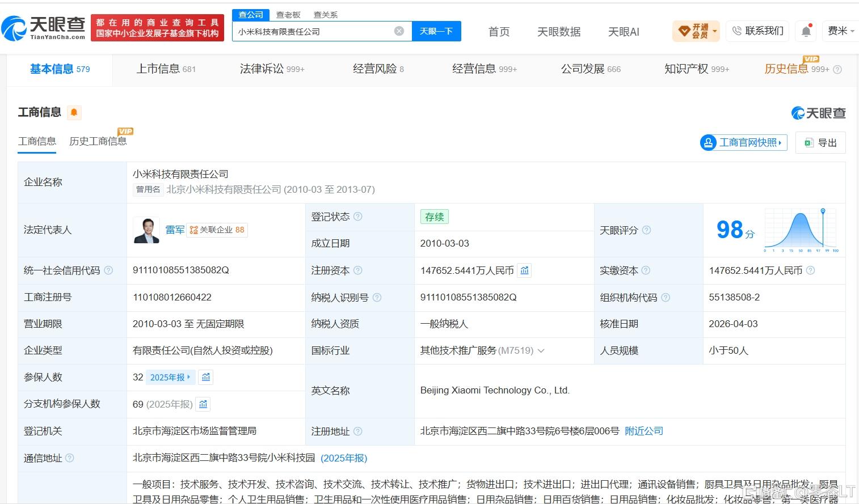Select the 查公司 search tab
Viewport: 859px width, 504px height.
point(251,15)
